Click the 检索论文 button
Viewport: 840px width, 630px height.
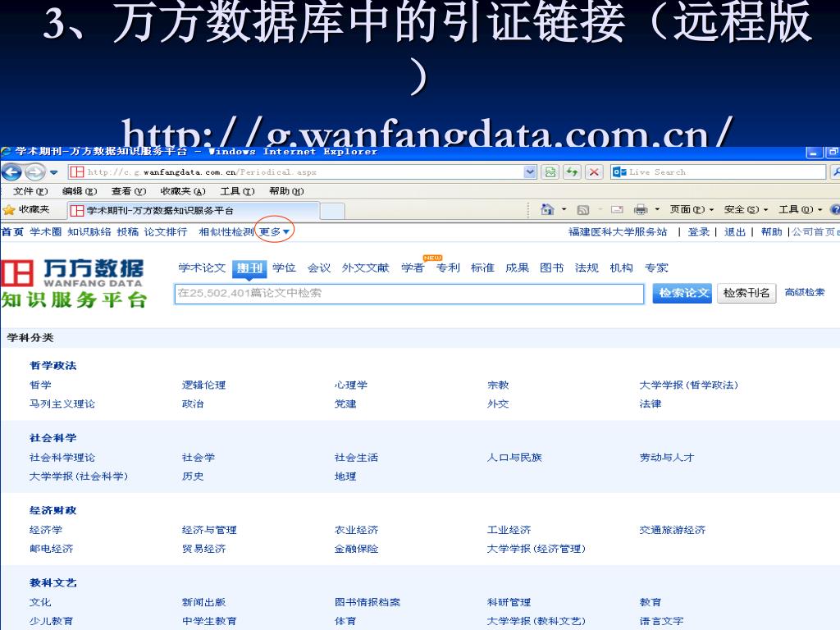point(682,293)
